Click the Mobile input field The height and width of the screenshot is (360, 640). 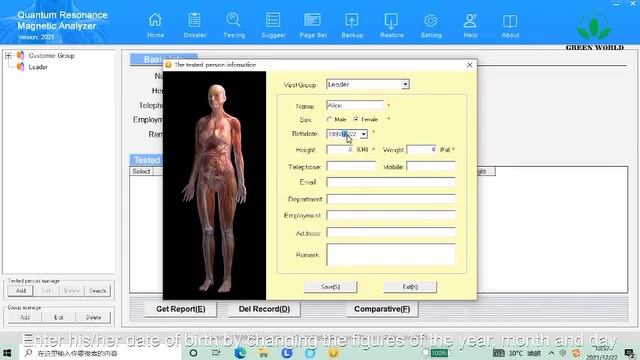431,166
